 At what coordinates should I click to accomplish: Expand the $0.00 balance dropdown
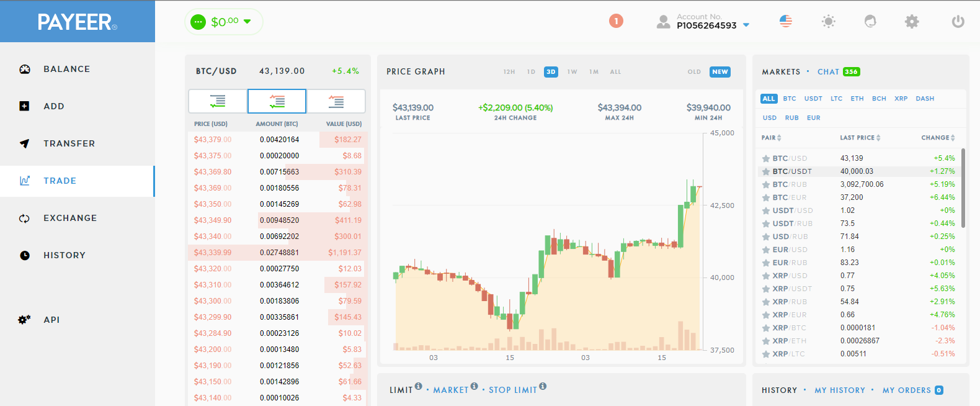tap(247, 22)
